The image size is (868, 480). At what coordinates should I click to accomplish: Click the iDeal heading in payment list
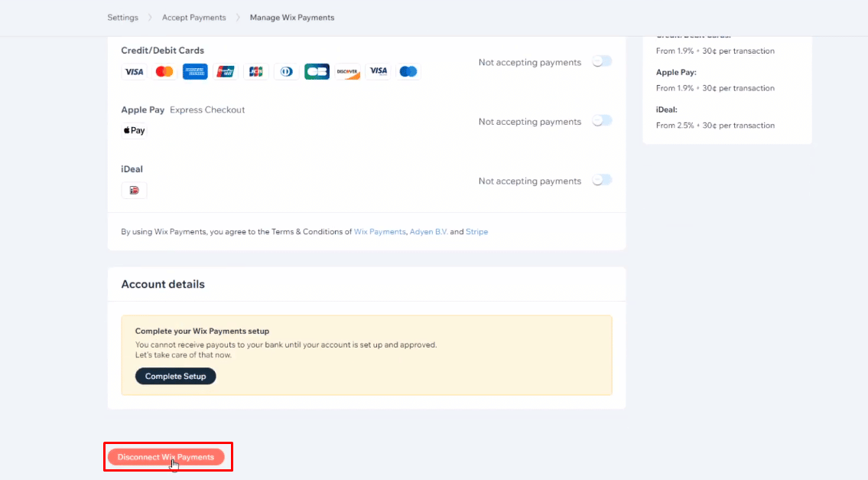click(x=132, y=169)
